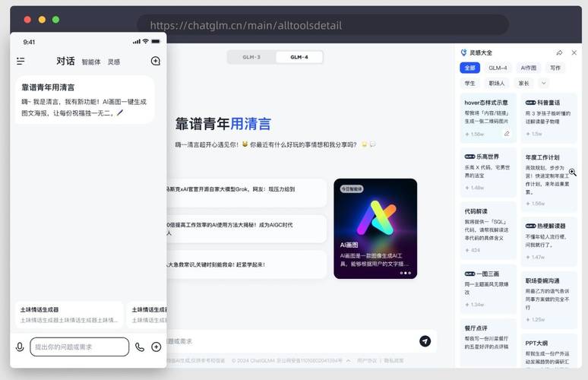
Task: Open the 一图三画 inspiration card
Action: pos(488,290)
